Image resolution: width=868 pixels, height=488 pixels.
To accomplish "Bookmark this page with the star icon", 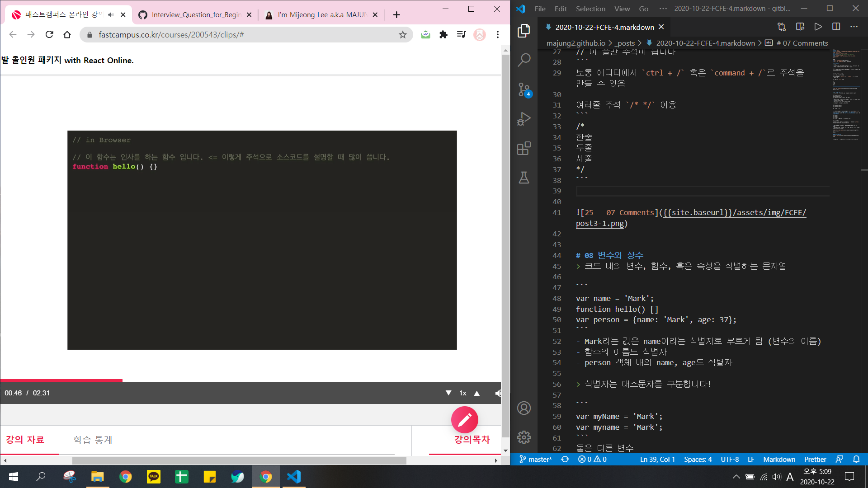I will pos(403,35).
